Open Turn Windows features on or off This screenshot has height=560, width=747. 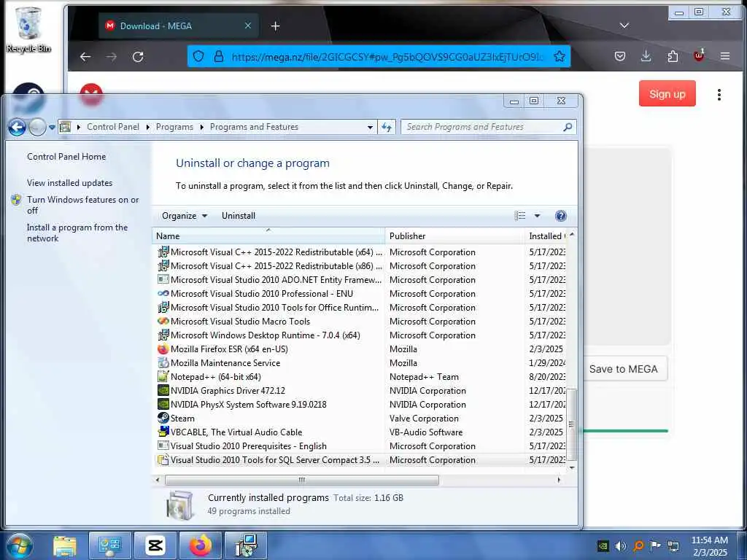pyautogui.click(x=83, y=205)
